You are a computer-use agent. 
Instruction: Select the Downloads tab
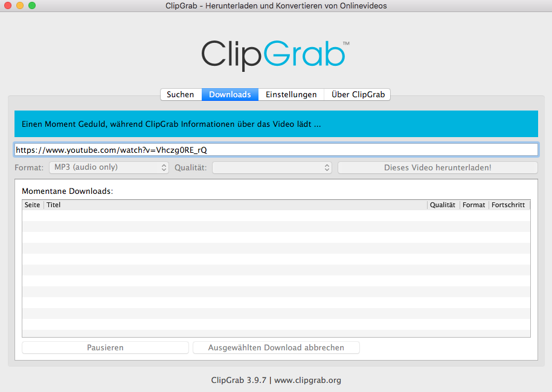[230, 94]
